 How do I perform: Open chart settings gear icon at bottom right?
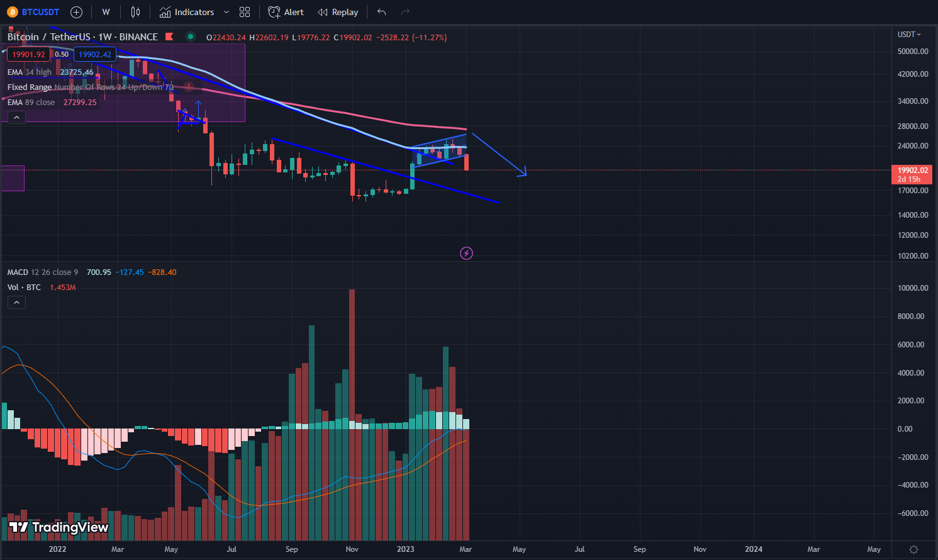click(x=913, y=549)
